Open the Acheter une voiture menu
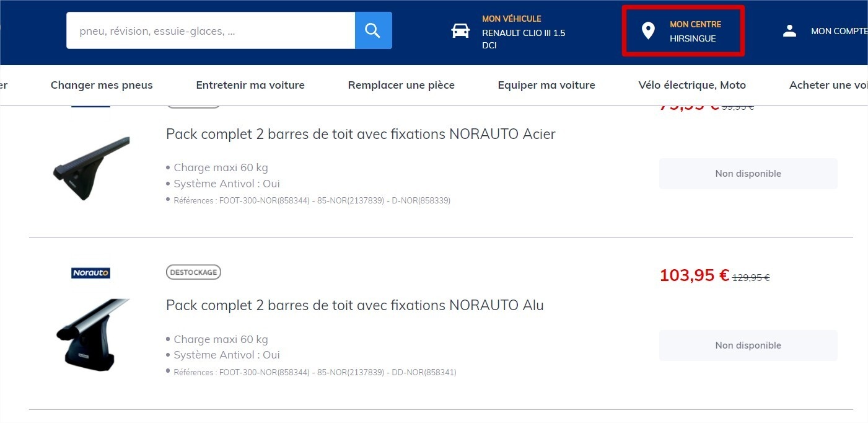 pos(828,85)
